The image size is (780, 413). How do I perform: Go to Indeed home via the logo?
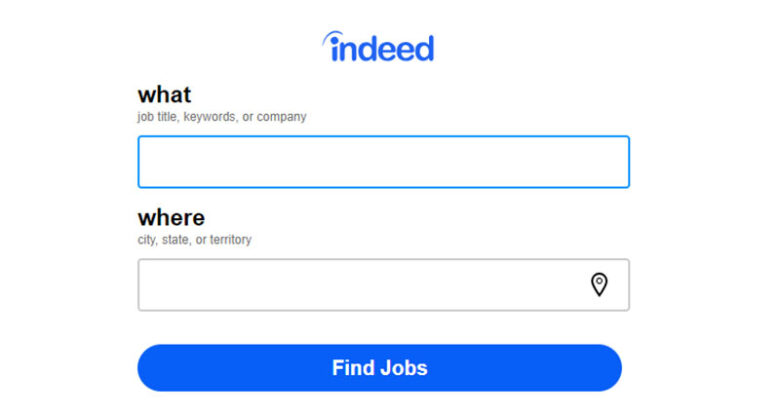(379, 47)
